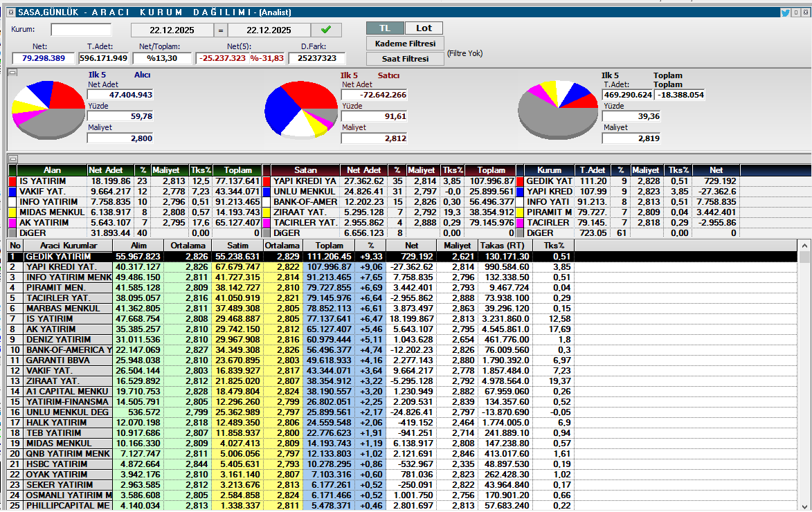Screen dimensions: 812x512
Task: Click yellow swatch next to PIRAMIT M
Action: (x=520, y=212)
